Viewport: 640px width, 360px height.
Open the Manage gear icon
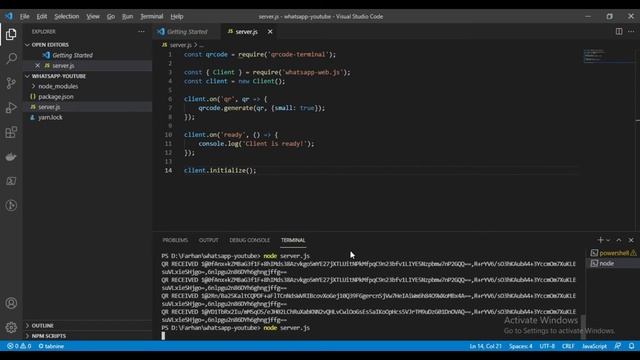[x=11, y=327]
